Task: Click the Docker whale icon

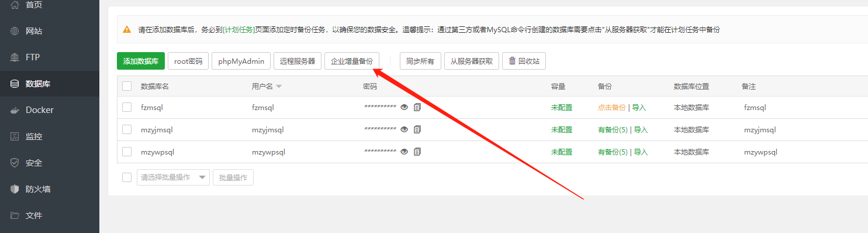Action: [15, 110]
